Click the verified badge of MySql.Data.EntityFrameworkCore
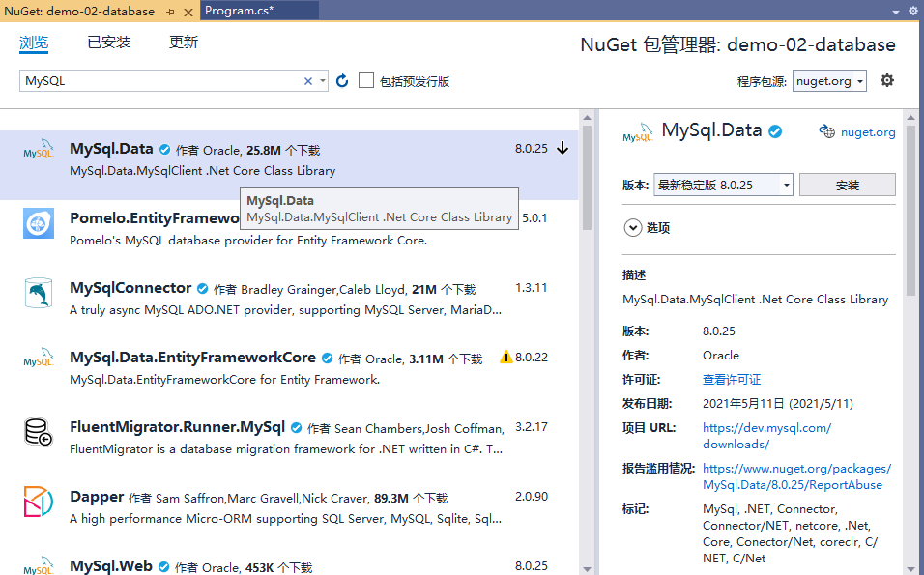 pyautogui.click(x=327, y=359)
